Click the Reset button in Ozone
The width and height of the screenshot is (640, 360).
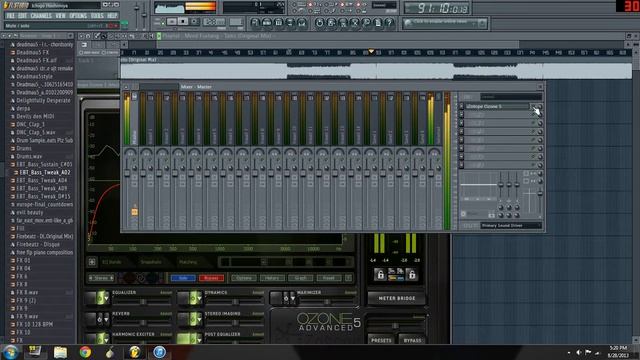tap(329, 278)
